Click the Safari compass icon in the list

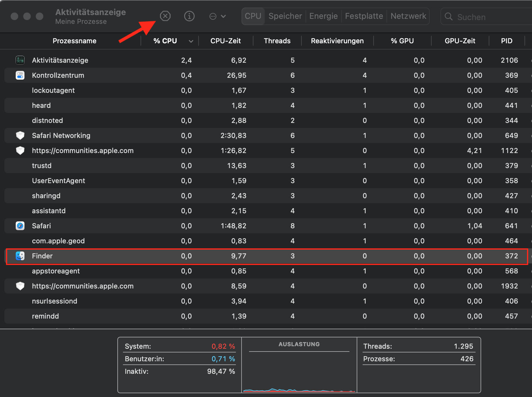pos(20,226)
